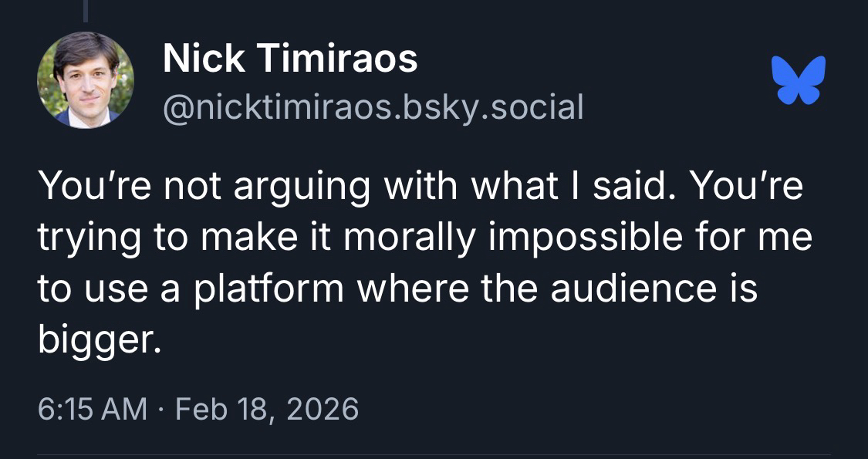Screen dimensions: 868x459
Task: Select the Feb 18, 2026 date
Action: pos(267,408)
